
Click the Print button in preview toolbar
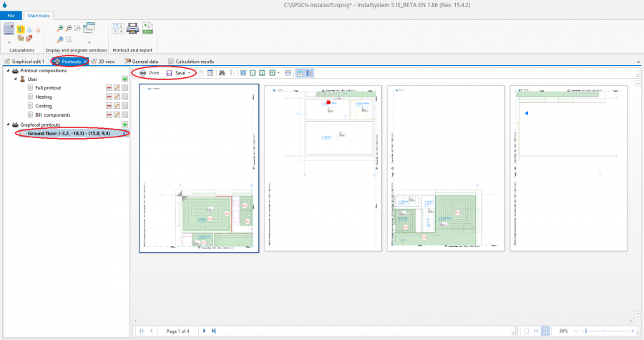(149, 73)
